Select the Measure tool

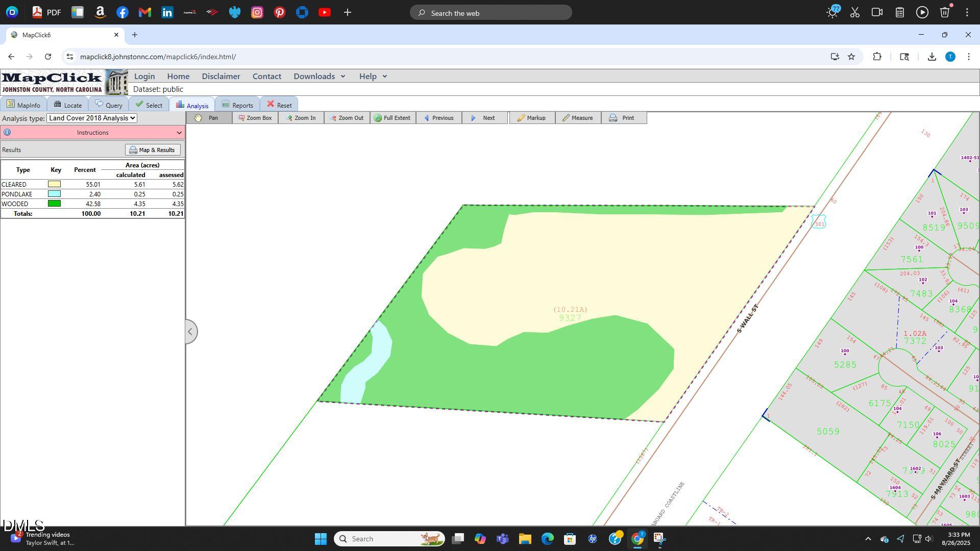577,118
